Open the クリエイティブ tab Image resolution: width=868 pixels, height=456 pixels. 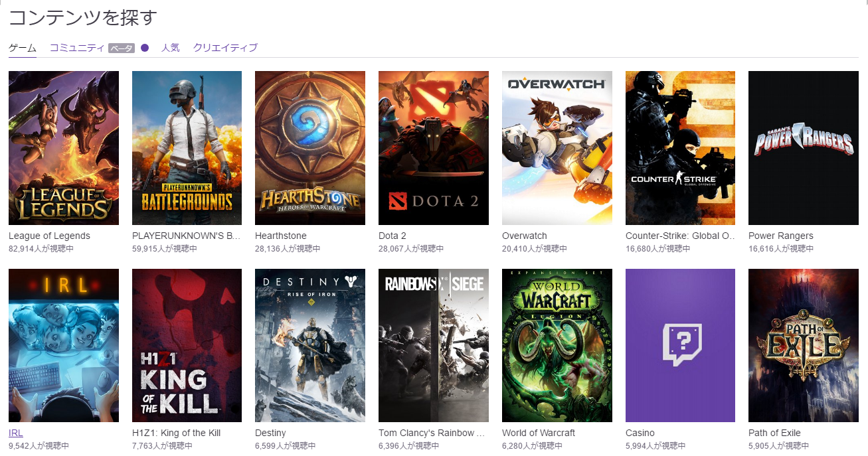pos(225,48)
